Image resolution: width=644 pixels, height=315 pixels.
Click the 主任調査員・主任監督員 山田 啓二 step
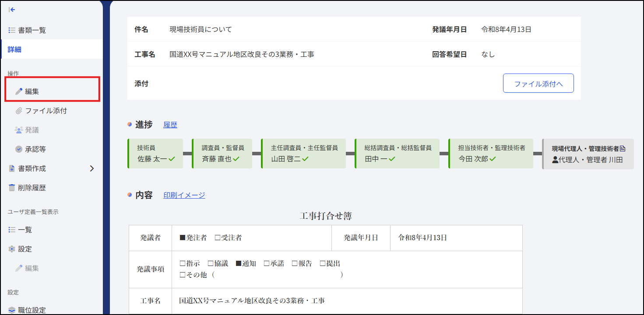point(303,154)
